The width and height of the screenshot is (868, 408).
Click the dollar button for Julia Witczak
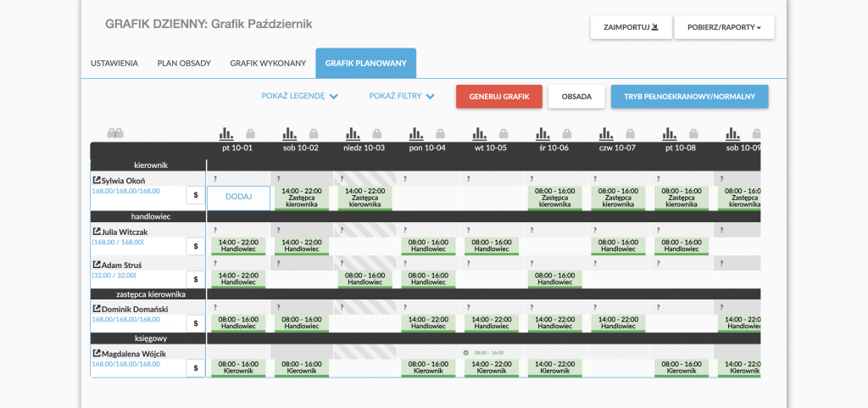pos(195,246)
